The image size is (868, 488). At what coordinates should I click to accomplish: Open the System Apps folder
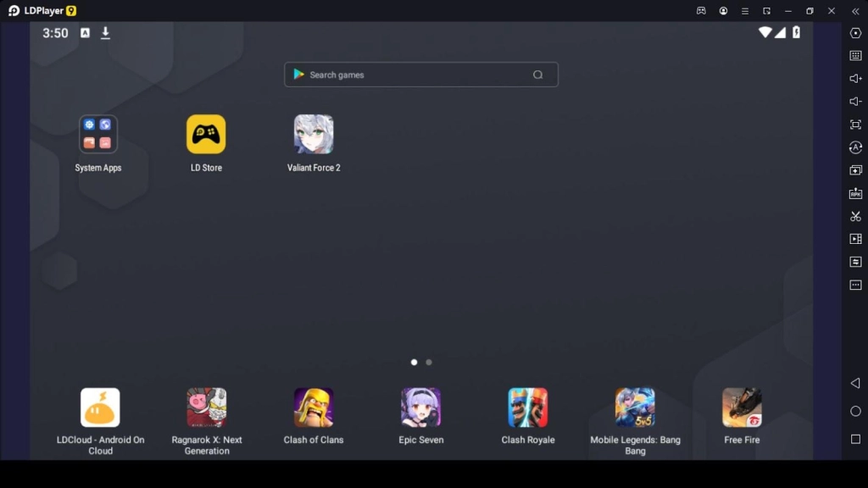pos(98,134)
